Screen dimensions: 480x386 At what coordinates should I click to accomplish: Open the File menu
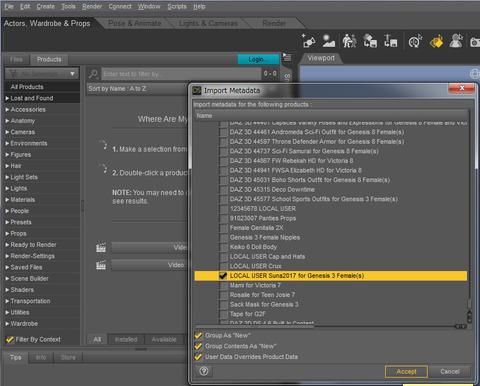(x=9, y=6)
